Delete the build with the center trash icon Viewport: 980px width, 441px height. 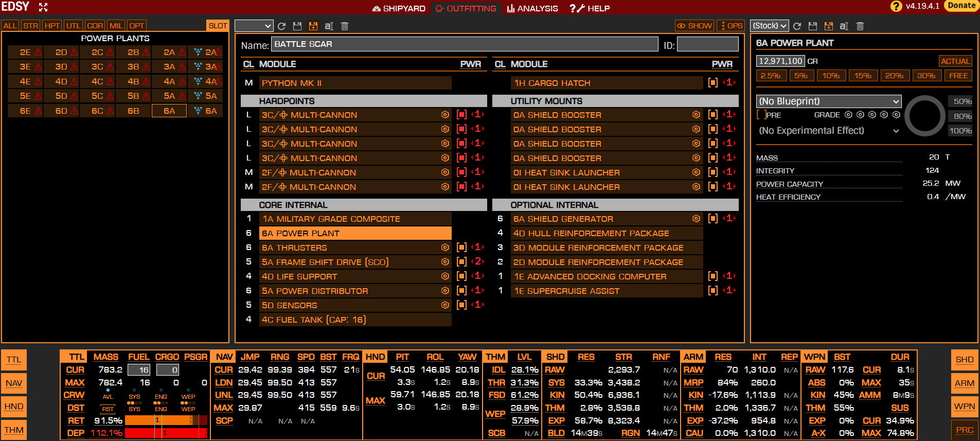pyautogui.click(x=345, y=26)
